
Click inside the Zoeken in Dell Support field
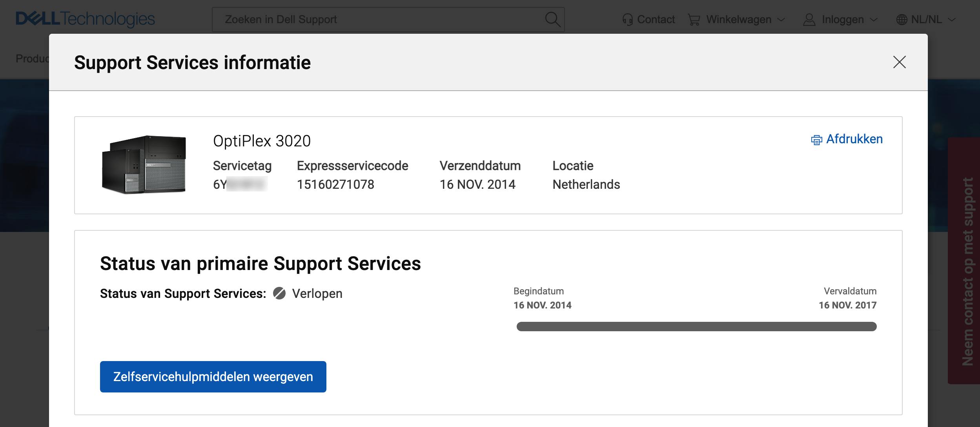[x=373, y=19]
